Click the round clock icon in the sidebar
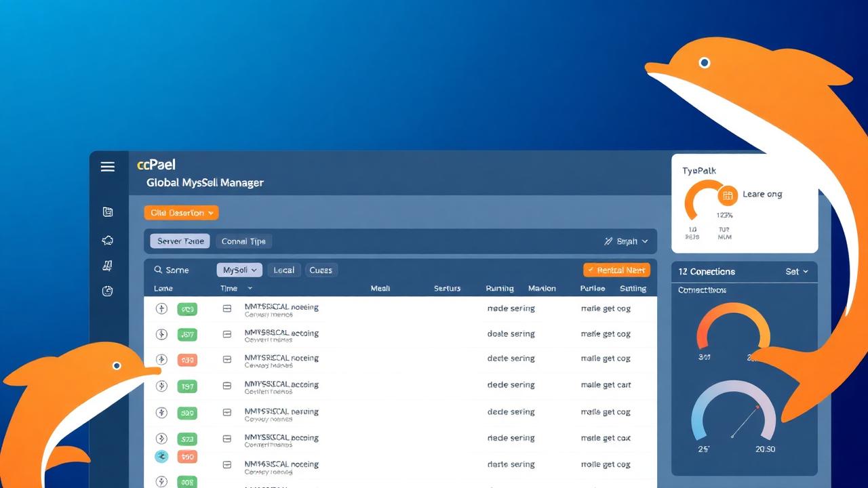Viewport: 868px width, 488px height. pos(107,291)
